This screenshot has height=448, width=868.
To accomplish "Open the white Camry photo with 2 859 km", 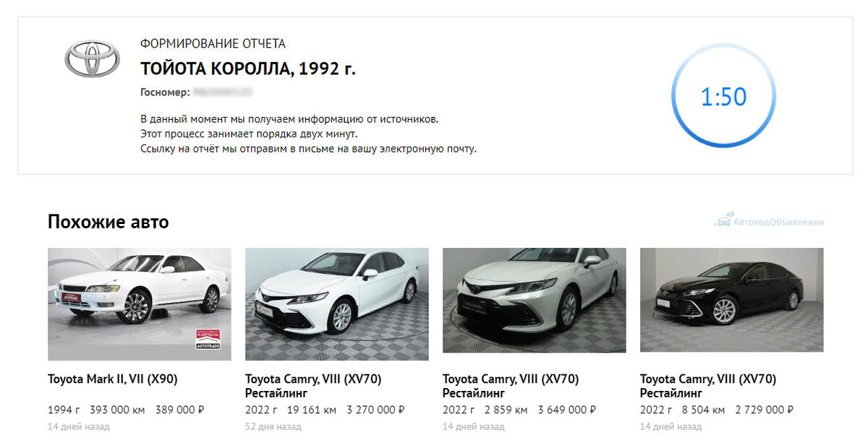I will pos(535,301).
